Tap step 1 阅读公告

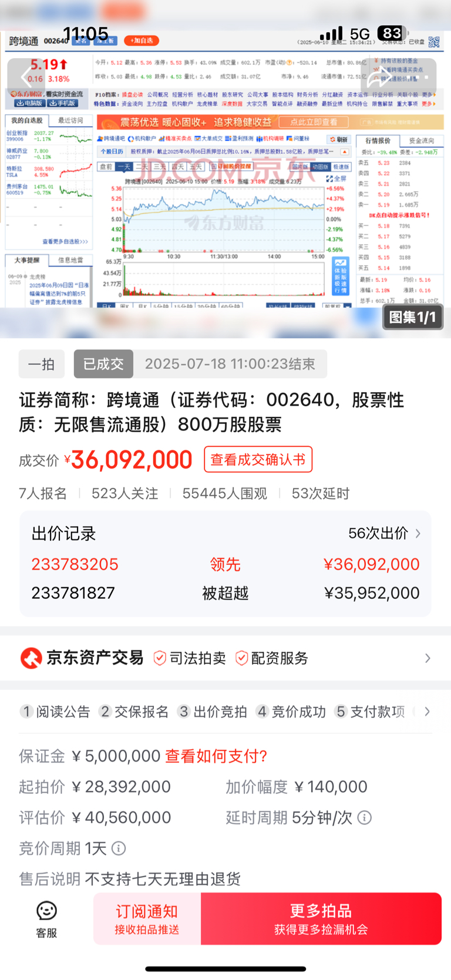[55, 712]
